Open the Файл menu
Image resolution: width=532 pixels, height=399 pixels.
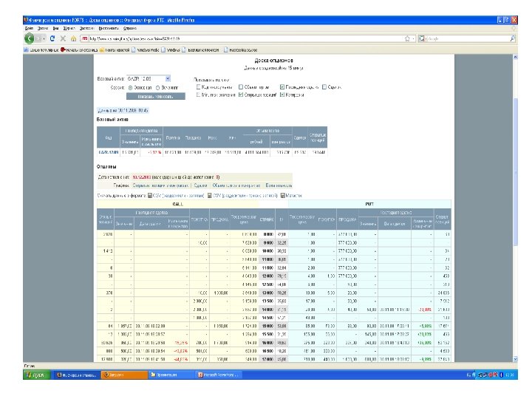29,28
